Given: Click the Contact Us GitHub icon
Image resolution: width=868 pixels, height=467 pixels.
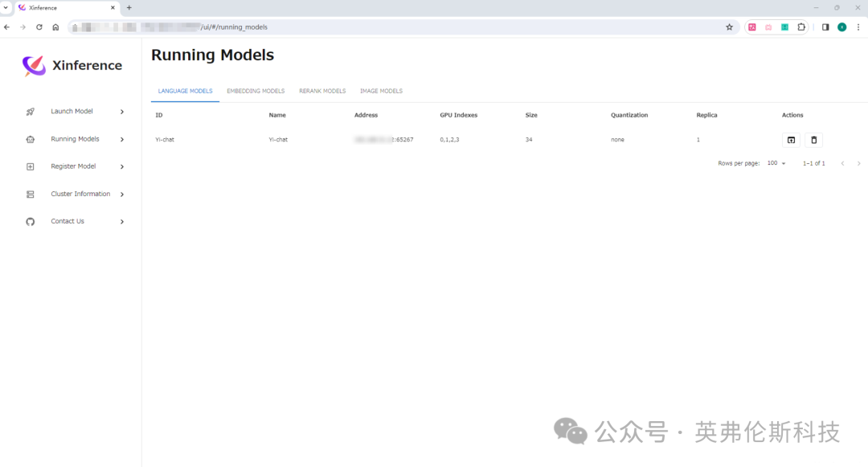Looking at the screenshot, I should click(x=31, y=222).
